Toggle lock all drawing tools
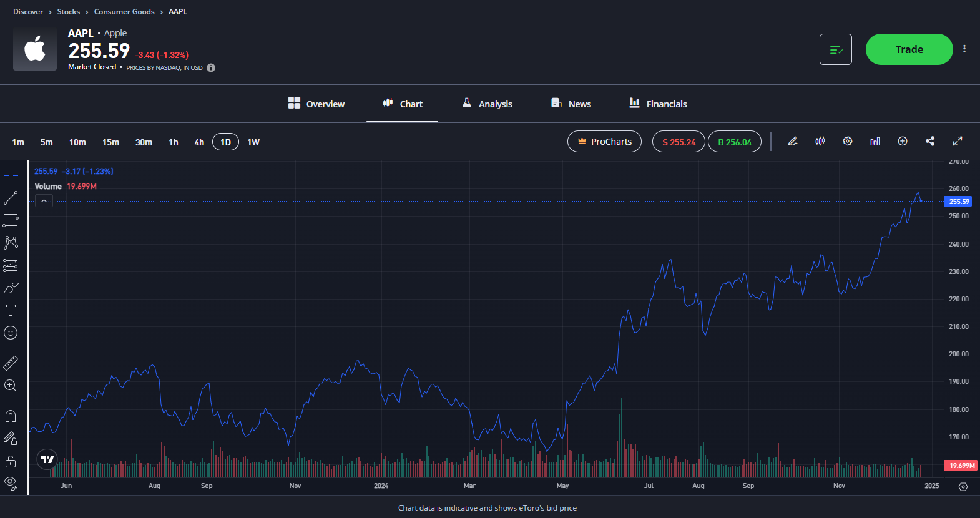This screenshot has height=518, width=980. 11,461
